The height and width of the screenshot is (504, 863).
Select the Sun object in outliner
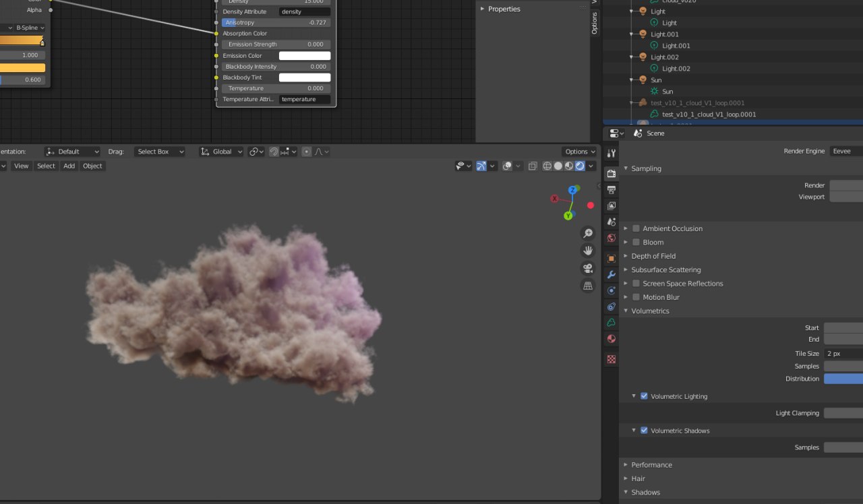655,80
